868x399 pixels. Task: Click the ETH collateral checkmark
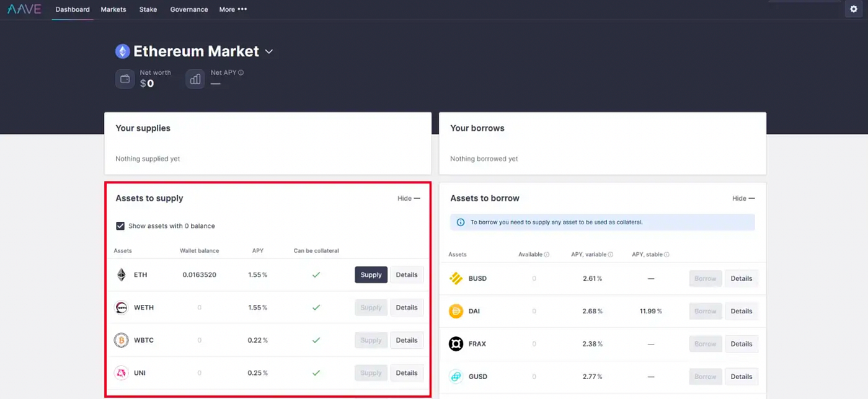coord(316,274)
